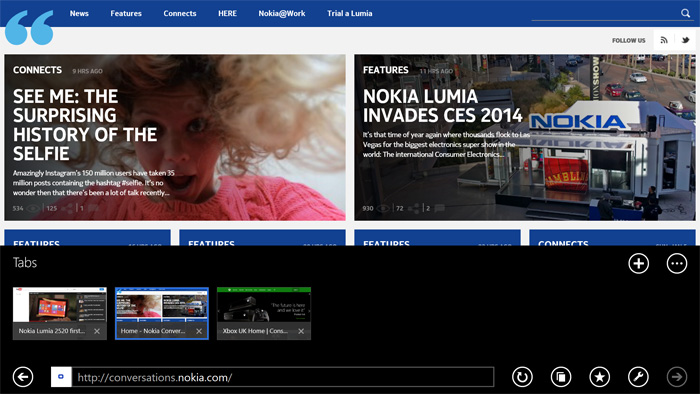700x394 pixels.
Task: Click selfie article excerpt about Instagram users
Action: coord(94,182)
